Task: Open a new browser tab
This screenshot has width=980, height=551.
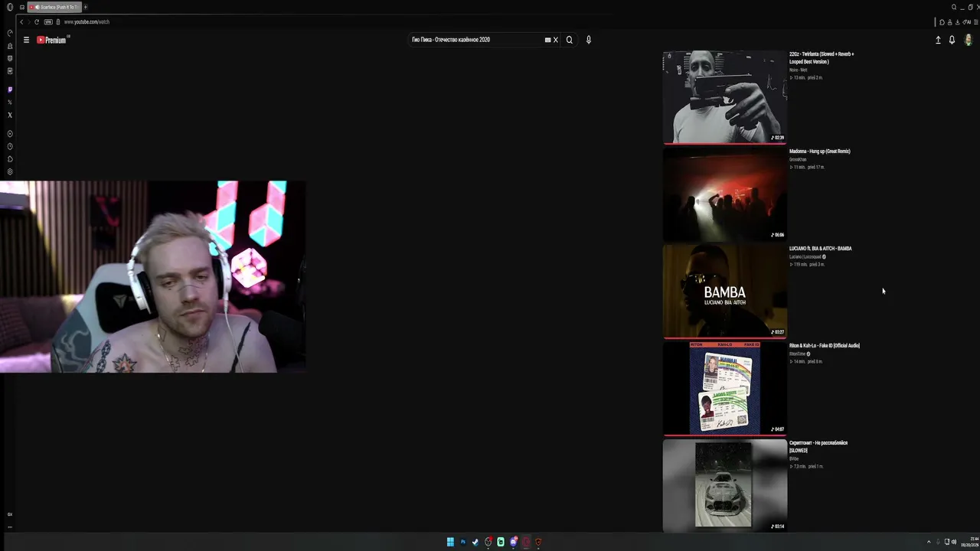Action: tap(85, 7)
